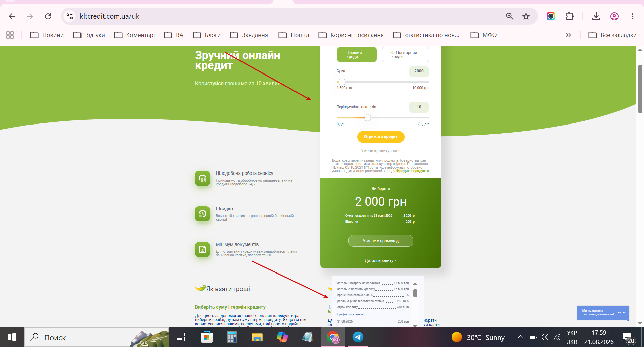Open the Корисні посилання bookmark folder
This screenshot has height=347, width=644.
coord(351,35)
